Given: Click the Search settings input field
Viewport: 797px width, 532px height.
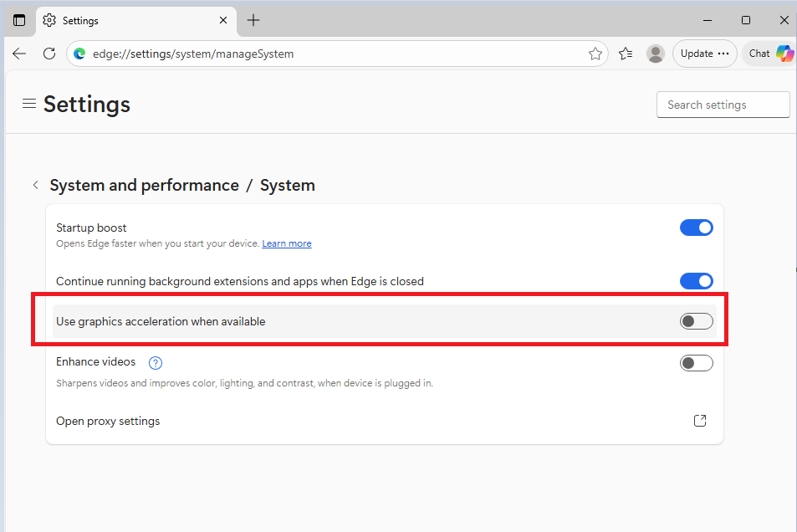Looking at the screenshot, I should (x=723, y=105).
